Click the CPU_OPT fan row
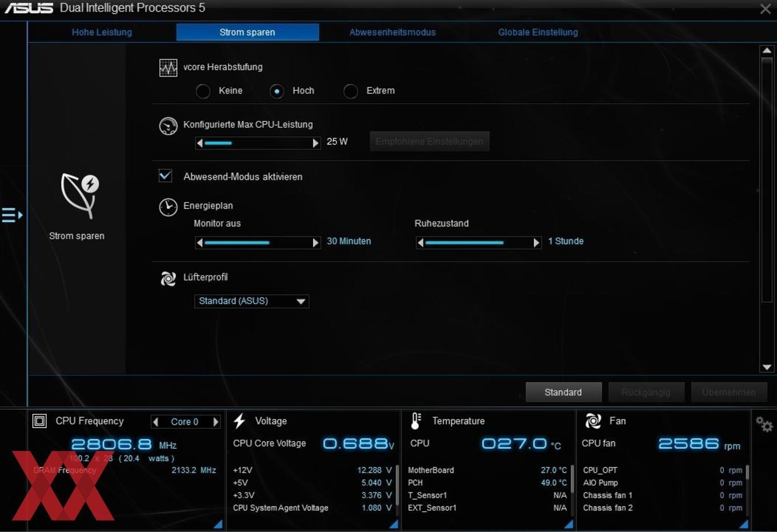 (x=663, y=470)
